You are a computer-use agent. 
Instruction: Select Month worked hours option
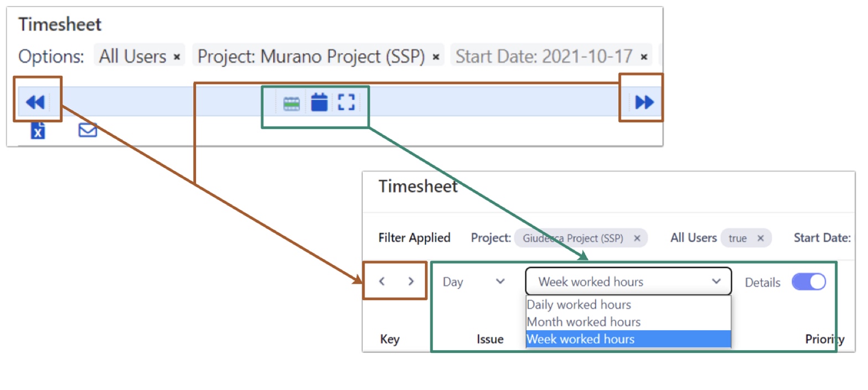click(x=583, y=322)
